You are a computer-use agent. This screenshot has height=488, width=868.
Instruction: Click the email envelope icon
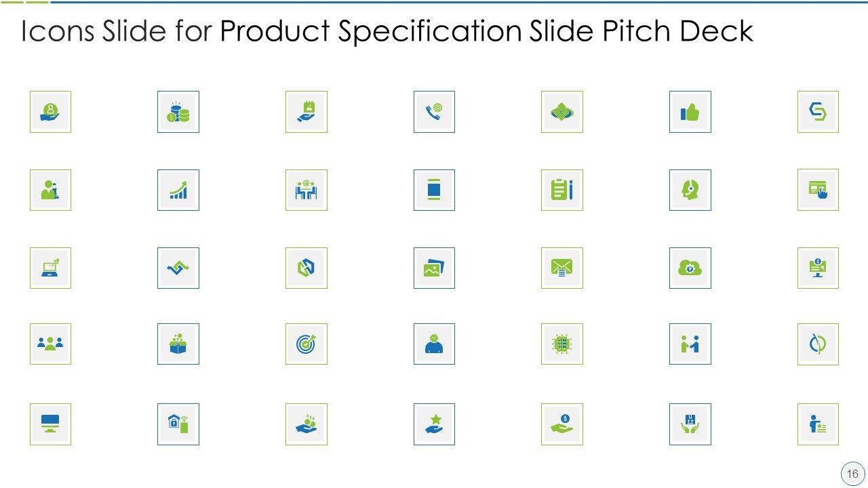(562, 268)
